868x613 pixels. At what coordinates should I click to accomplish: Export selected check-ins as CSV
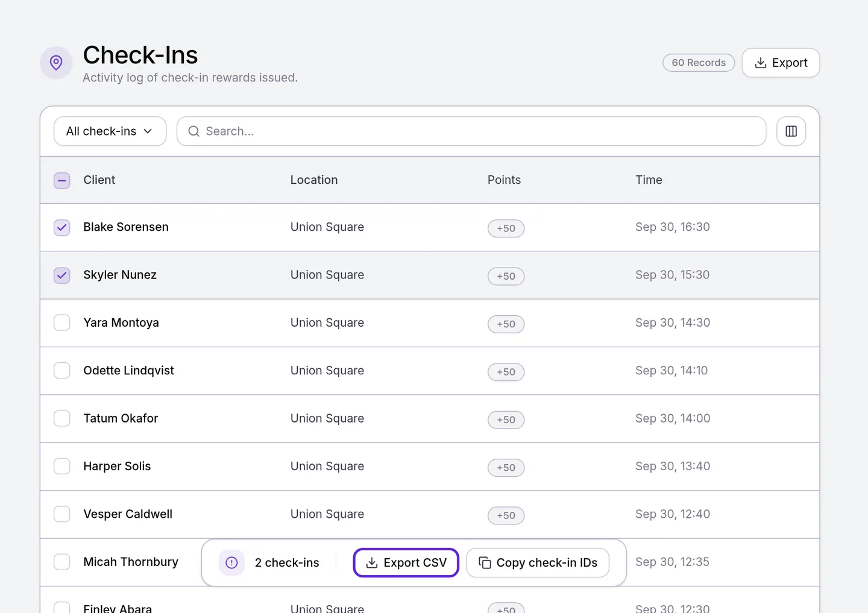pos(406,562)
